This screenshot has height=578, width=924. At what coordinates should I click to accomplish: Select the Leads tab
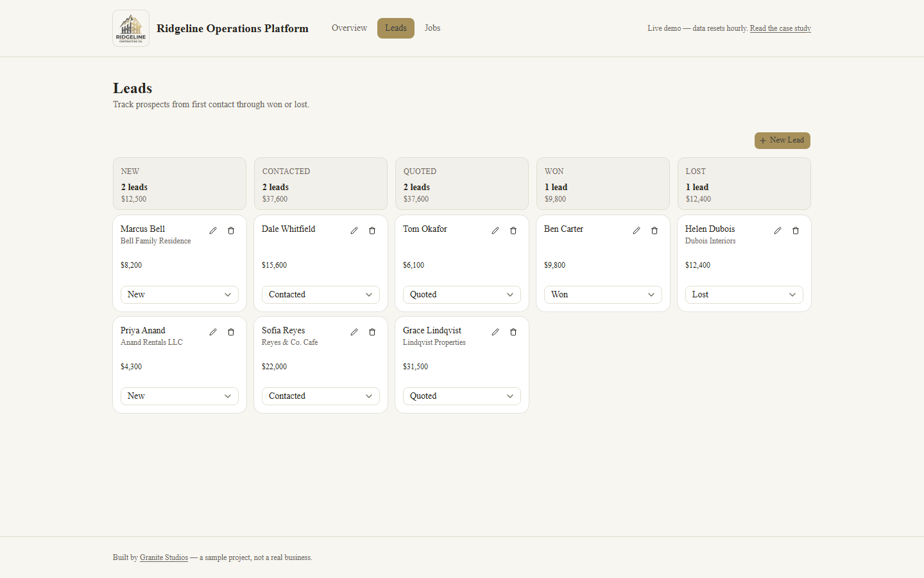(396, 28)
